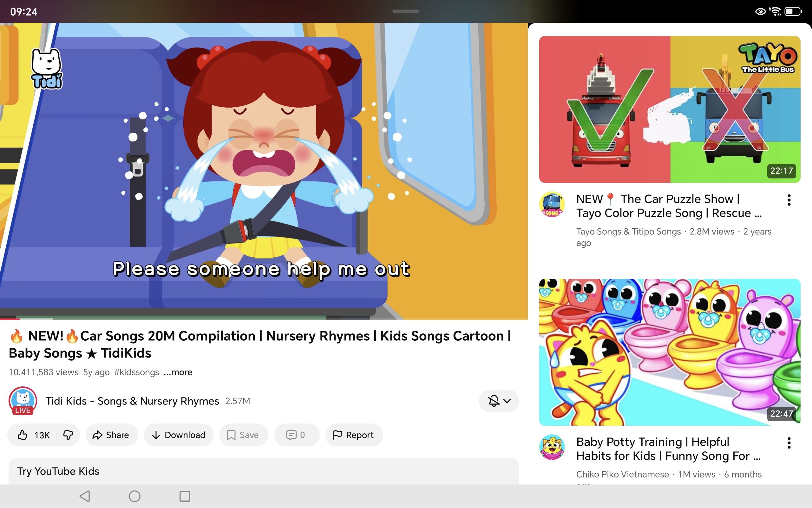Seek using the video progress bar
The height and width of the screenshot is (508, 812).
coord(264,318)
